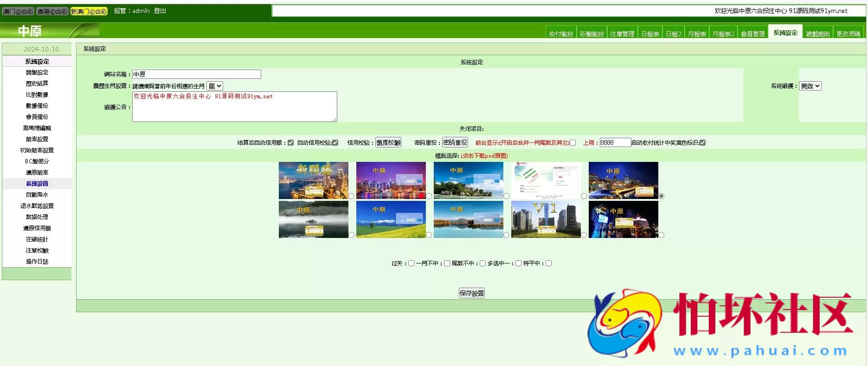Go to the 注單管理 tab
Screen dimensions: 868x366
622,34
